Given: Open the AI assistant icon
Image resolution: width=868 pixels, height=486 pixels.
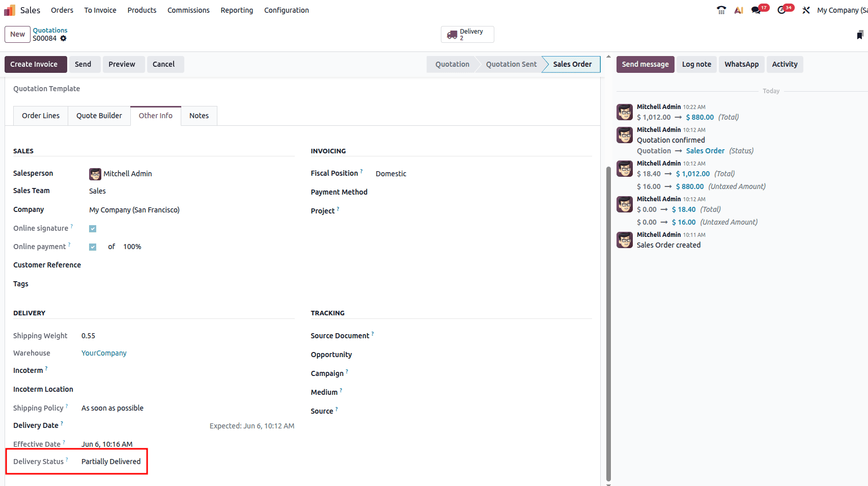Looking at the screenshot, I should click(739, 10).
